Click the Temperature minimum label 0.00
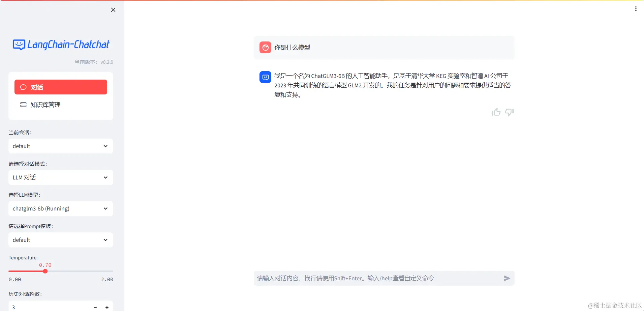This screenshot has height=311, width=644. pos(15,280)
